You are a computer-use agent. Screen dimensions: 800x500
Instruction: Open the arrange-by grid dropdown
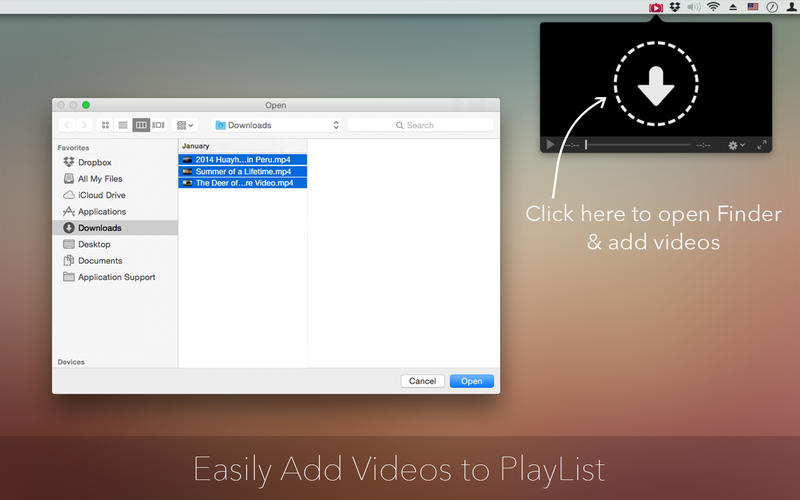[x=185, y=125]
